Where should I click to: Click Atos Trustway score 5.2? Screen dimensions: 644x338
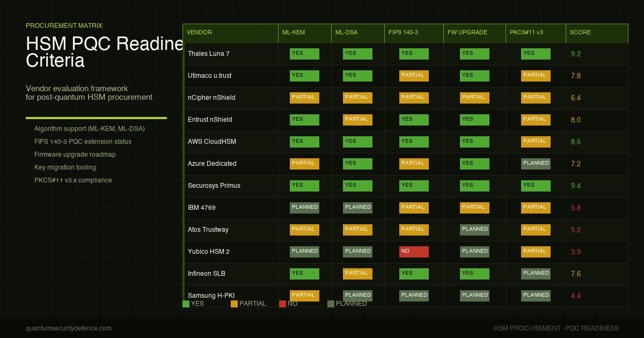point(576,230)
